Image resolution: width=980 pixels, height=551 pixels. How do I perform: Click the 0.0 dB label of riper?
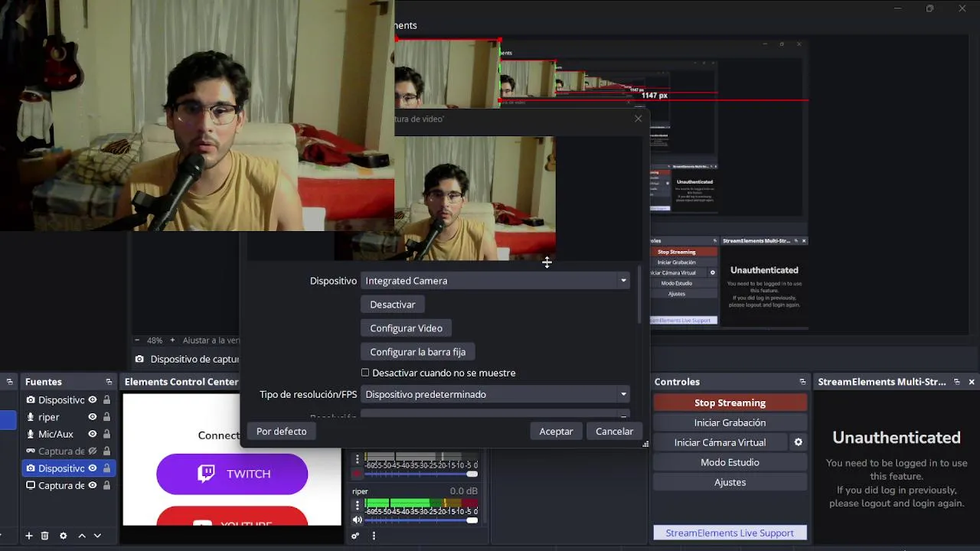coord(463,491)
